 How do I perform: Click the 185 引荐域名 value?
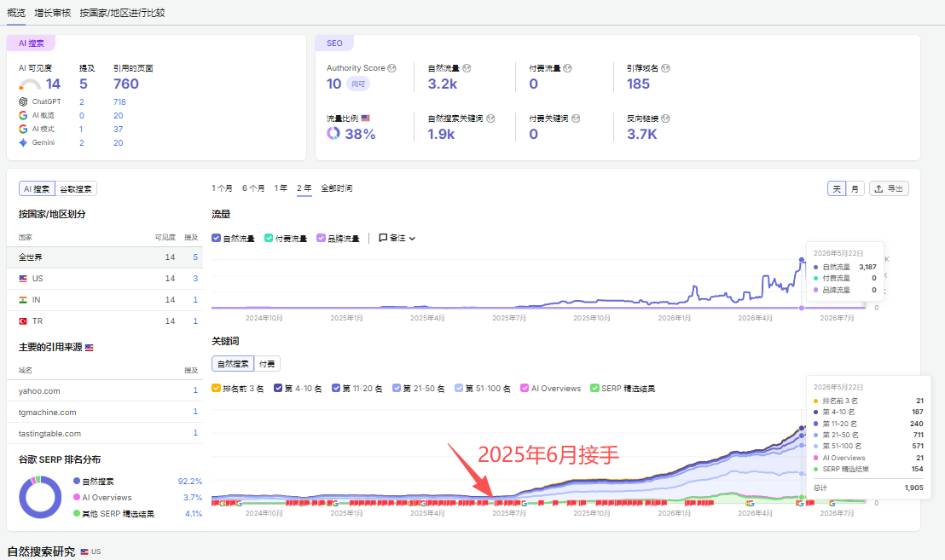[x=638, y=84]
